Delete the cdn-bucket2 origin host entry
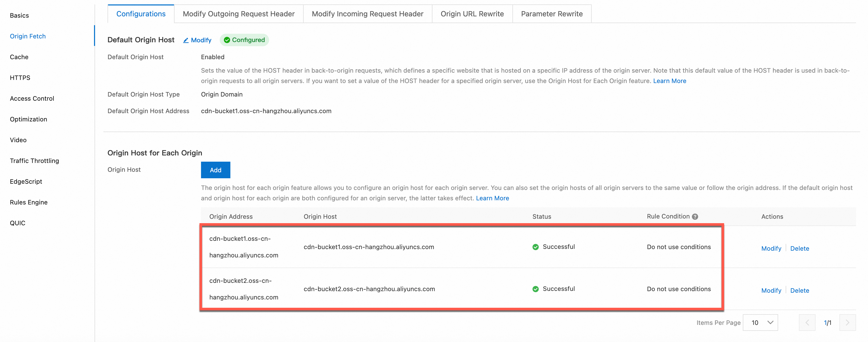 pos(799,291)
